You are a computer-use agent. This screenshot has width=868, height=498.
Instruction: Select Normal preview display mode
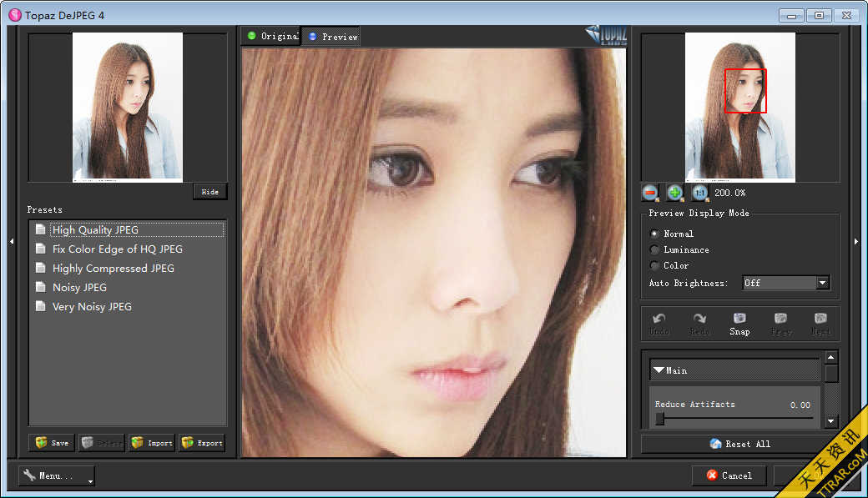click(x=655, y=234)
